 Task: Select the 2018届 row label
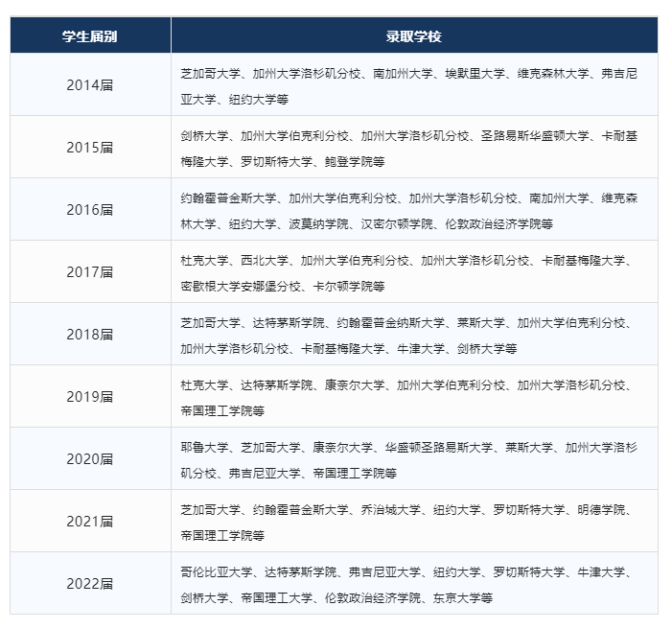tap(90, 334)
